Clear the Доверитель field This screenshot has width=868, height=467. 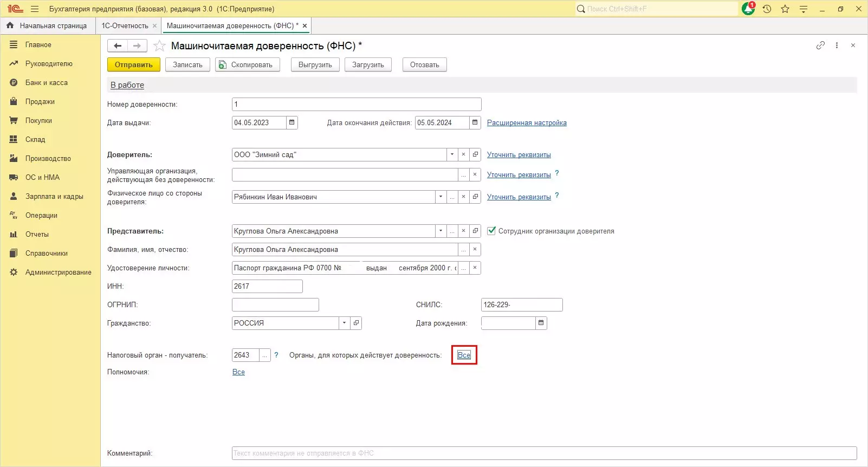click(463, 154)
